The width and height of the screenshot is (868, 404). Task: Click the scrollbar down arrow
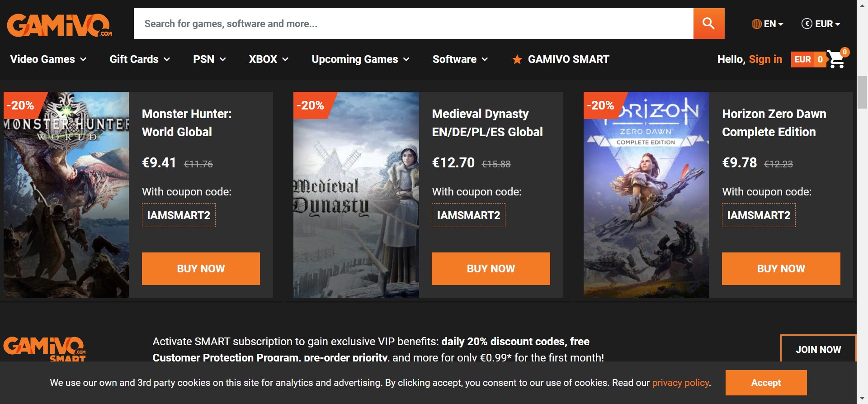tap(862, 399)
